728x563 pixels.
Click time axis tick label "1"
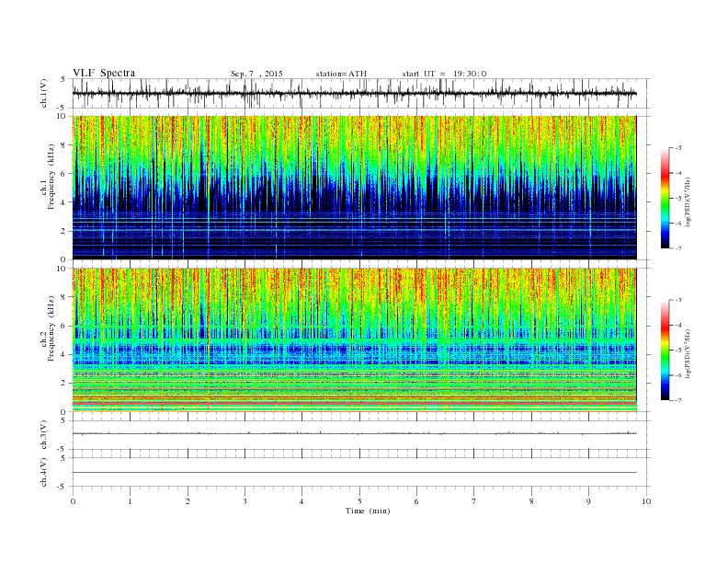pyautogui.click(x=131, y=501)
